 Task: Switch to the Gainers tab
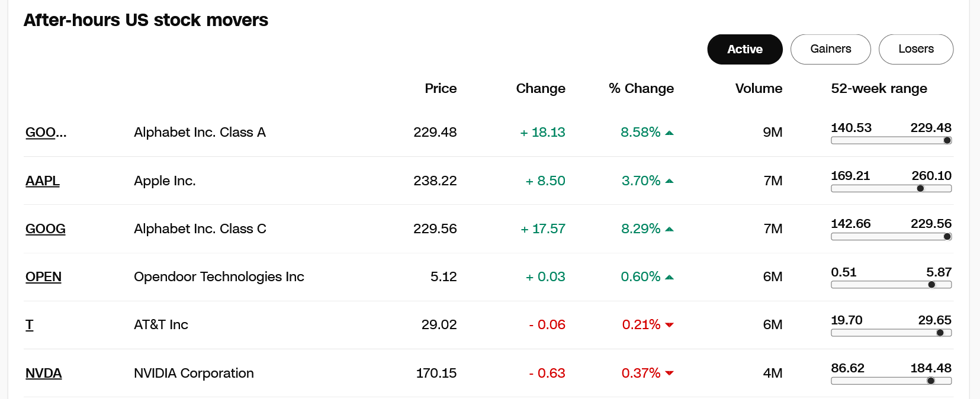pyautogui.click(x=830, y=49)
